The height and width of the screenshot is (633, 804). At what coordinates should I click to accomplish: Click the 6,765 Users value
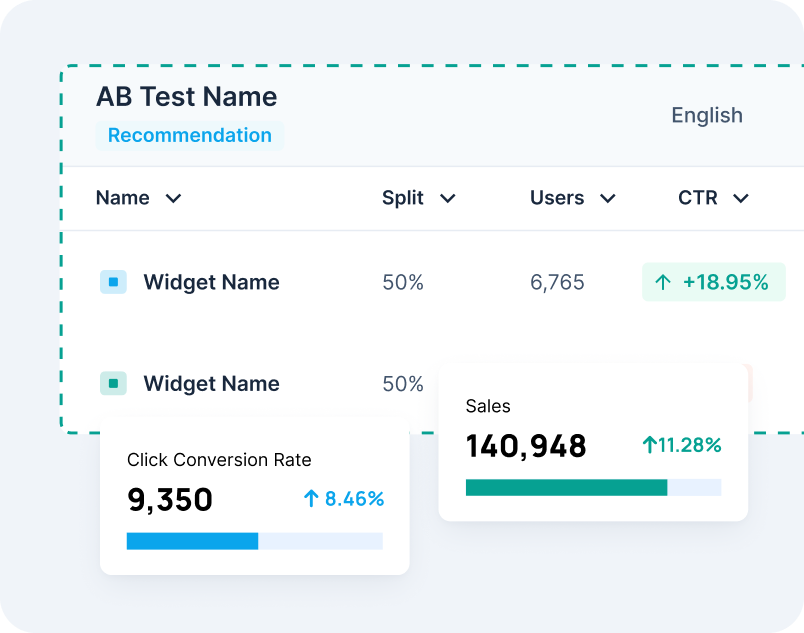557,283
